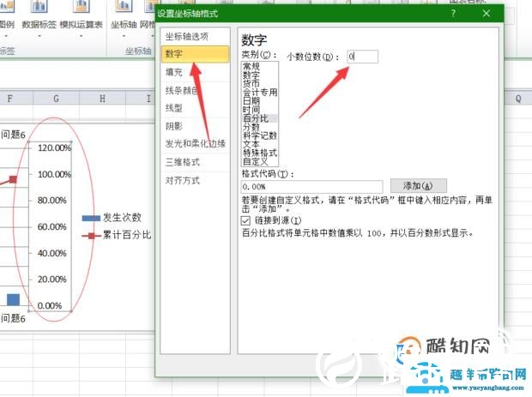
Task: Choose 常规 in category list
Action: click(x=251, y=66)
